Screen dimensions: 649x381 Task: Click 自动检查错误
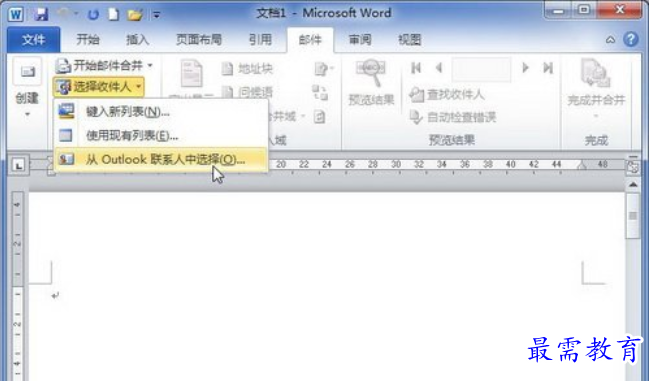click(453, 117)
